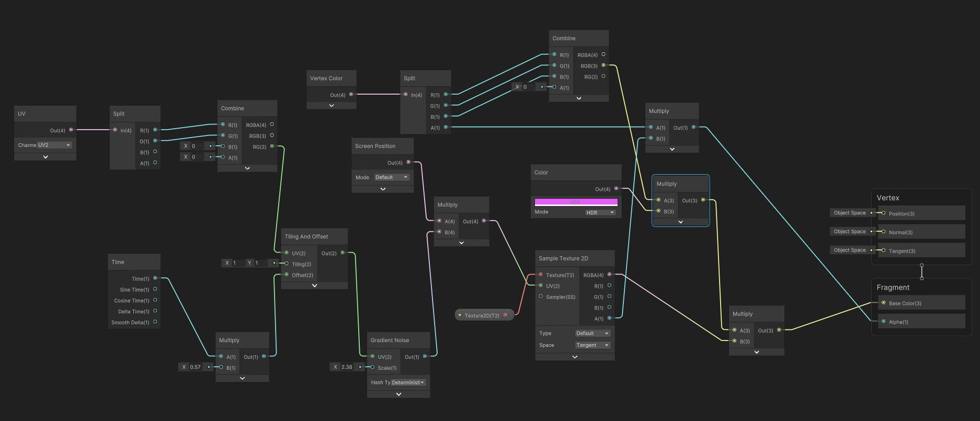
Task: Click the Screen Position Out(4) output port
Action: [x=408, y=162]
